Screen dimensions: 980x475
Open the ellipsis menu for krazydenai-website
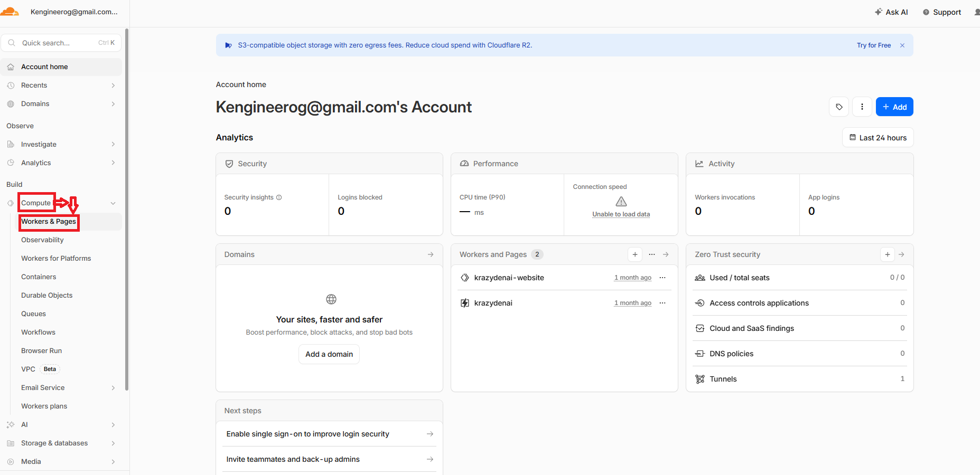[x=662, y=278]
